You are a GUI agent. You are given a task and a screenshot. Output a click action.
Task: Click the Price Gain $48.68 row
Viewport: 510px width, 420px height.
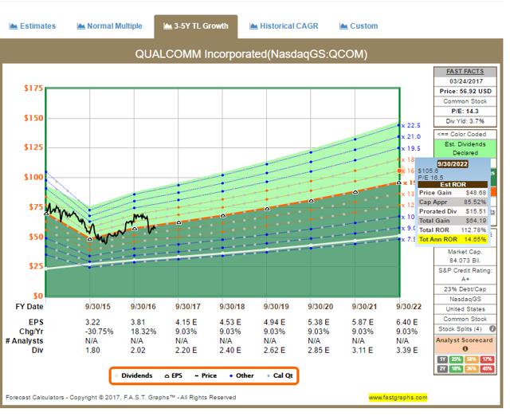point(453,193)
